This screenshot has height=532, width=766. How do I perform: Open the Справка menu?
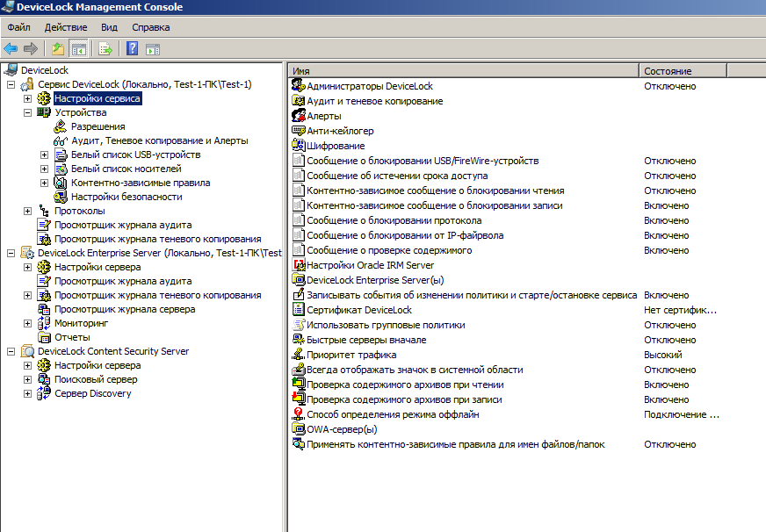pyautogui.click(x=151, y=27)
